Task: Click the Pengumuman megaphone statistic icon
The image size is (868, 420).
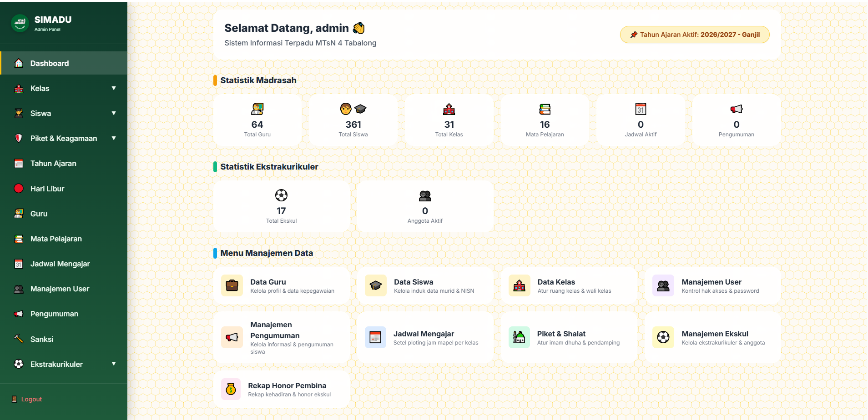Action: [x=737, y=109]
